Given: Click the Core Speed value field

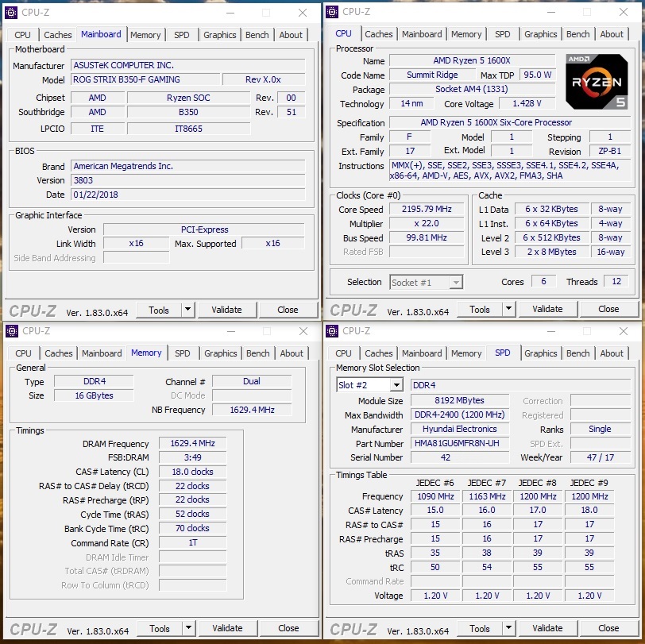Looking at the screenshot, I should pyautogui.click(x=427, y=209).
